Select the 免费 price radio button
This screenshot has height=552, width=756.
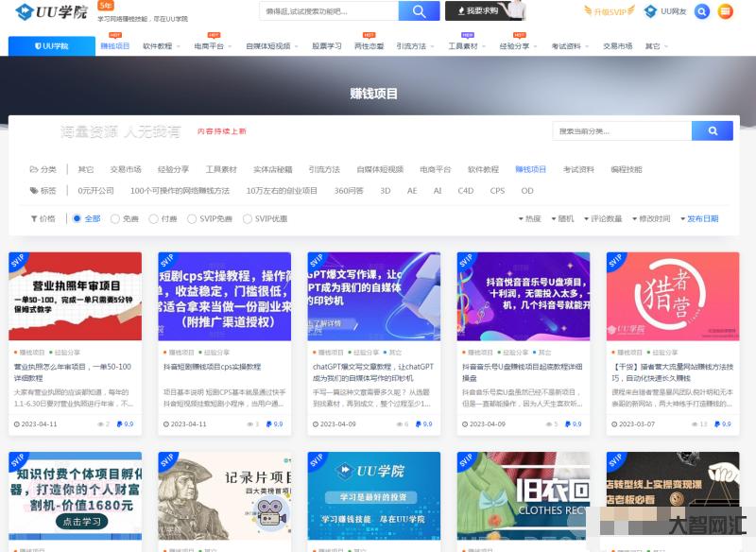coord(114,218)
